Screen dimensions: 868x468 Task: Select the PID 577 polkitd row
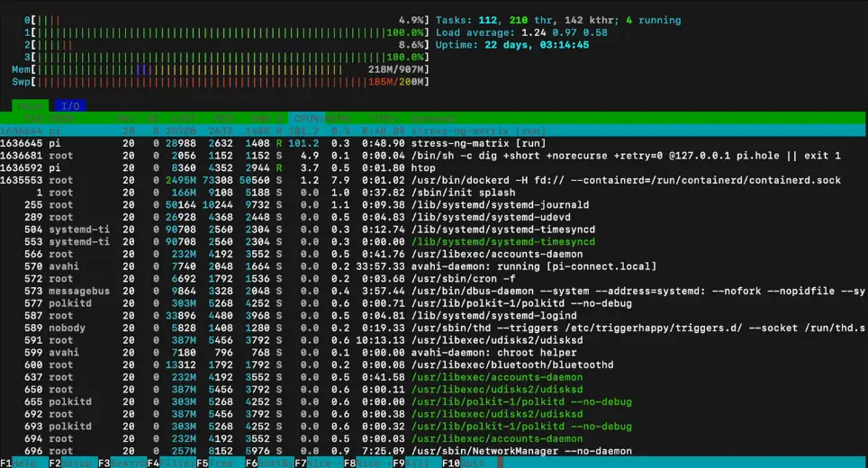click(x=433, y=303)
